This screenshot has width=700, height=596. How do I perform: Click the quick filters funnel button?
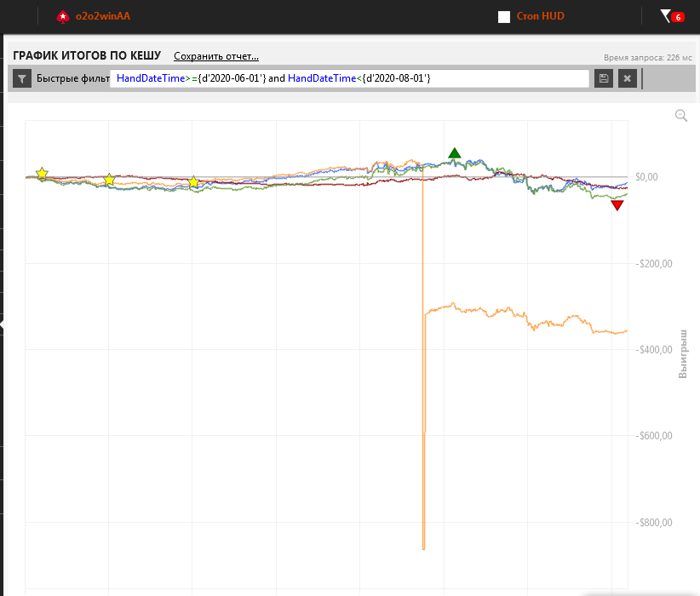tap(22, 78)
